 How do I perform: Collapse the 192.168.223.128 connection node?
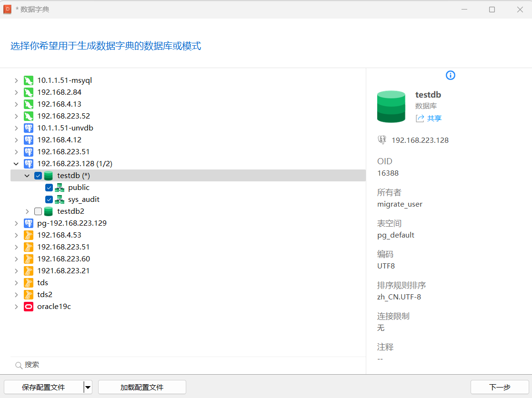pos(16,164)
